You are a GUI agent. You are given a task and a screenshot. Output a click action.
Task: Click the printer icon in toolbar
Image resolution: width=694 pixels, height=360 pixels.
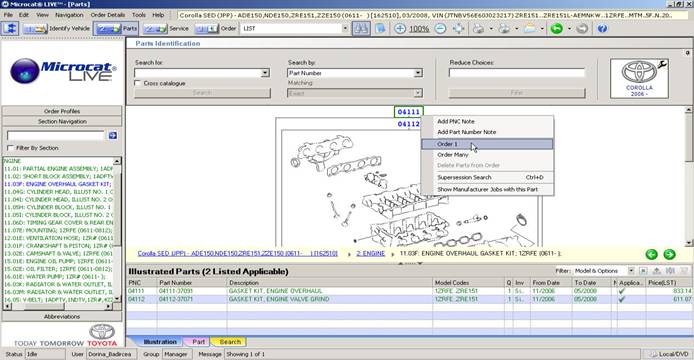(478, 28)
